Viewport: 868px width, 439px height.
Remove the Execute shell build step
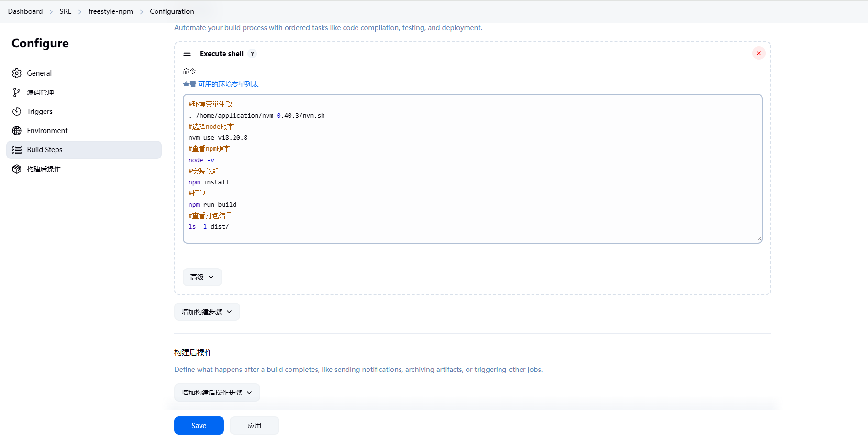(x=758, y=53)
